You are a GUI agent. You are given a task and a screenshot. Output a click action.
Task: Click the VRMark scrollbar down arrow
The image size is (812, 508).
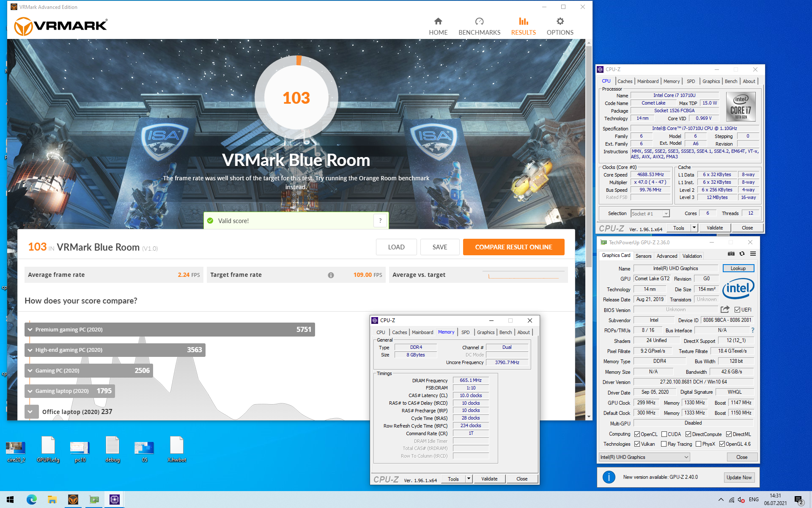click(589, 417)
